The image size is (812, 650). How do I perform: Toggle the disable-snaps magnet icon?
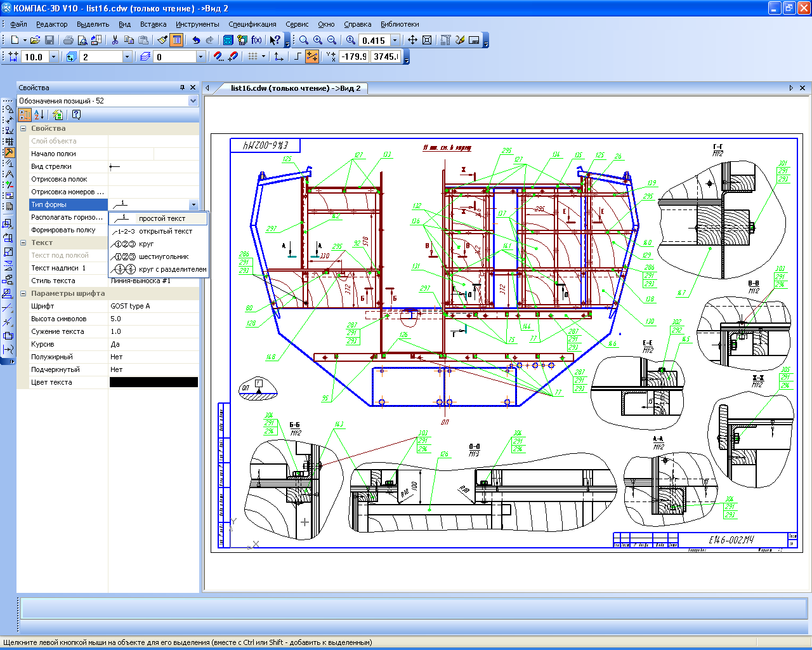(x=233, y=56)
